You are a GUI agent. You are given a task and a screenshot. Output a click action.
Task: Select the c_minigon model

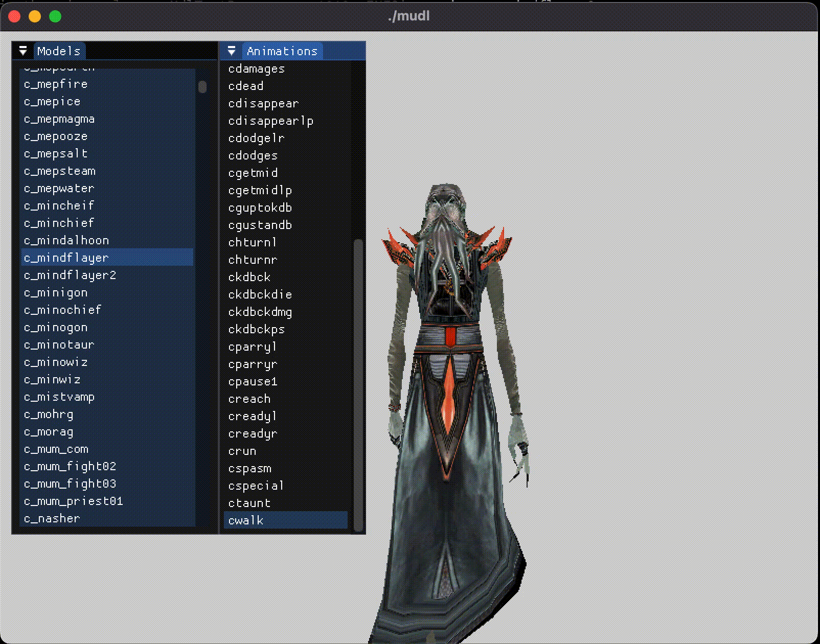click(x=107, y=292)
